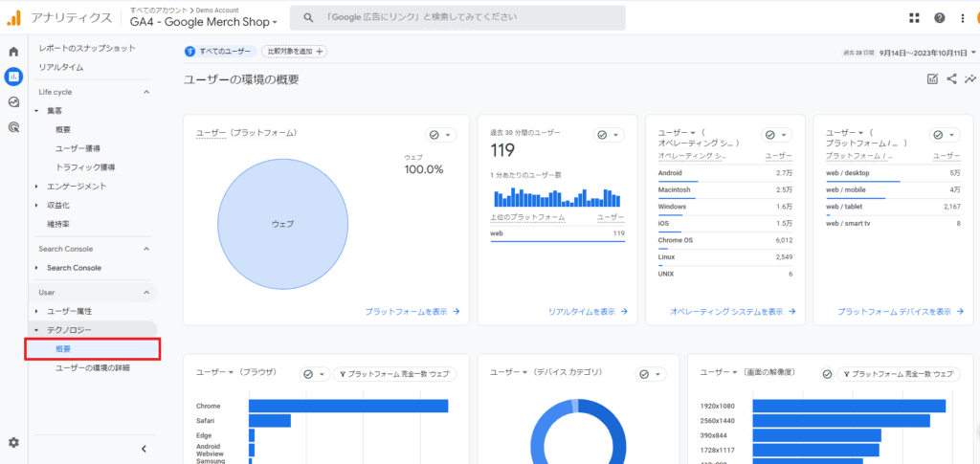The height and width of the screenshot is (464, 980).
Task: Open check-mark menu on Device Category card
Action: pos(651,374)
